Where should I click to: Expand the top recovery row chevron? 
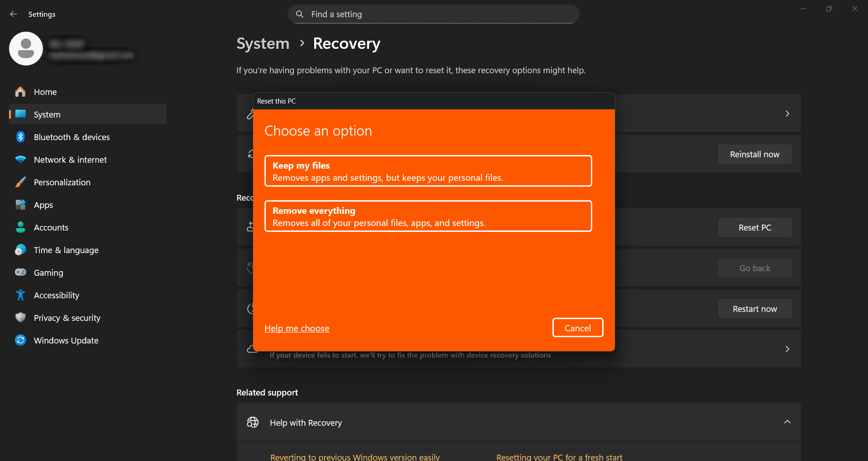(x=787, y=113)
